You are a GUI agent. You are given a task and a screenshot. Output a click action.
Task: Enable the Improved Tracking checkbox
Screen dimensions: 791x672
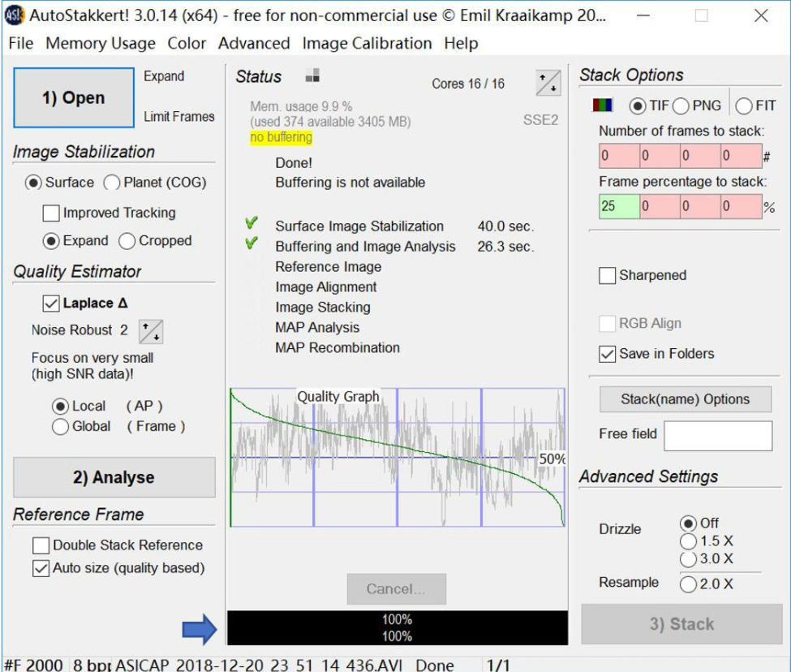(x=51, y=213)
